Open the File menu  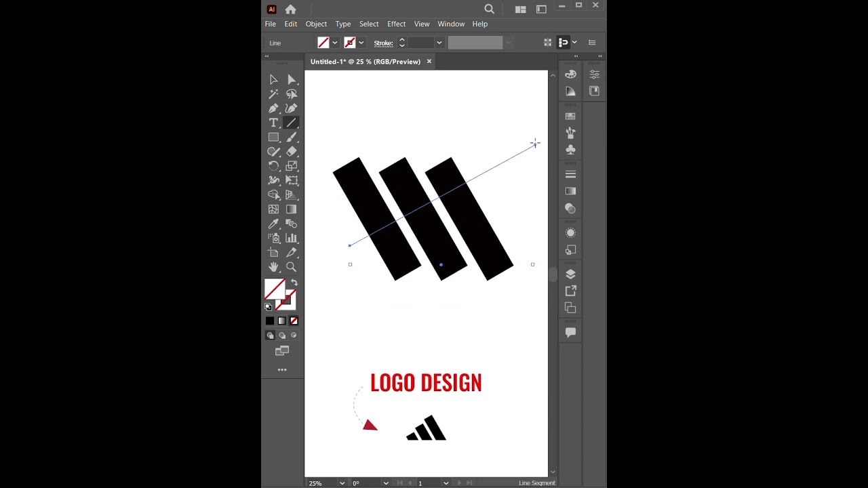click(x=270, y=24)
